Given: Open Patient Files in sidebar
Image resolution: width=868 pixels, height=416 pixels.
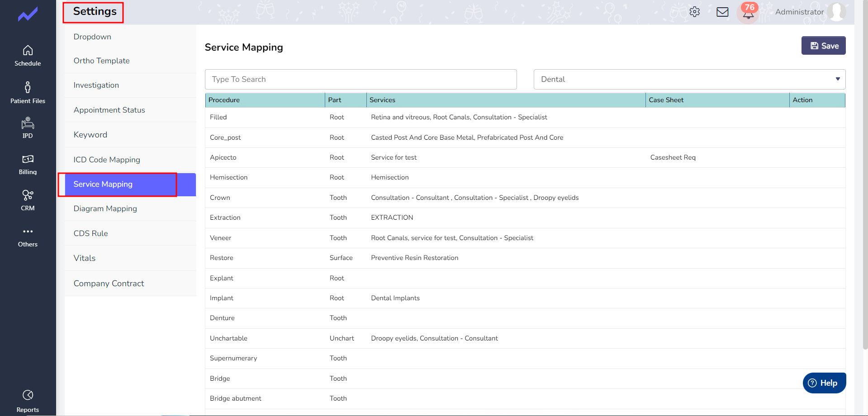Looking at the screenshot, I should [x=28, y=93].
